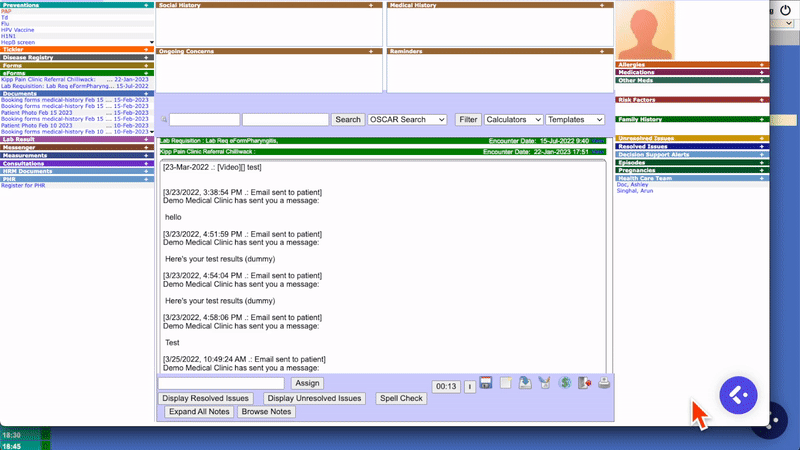Pause the encounter timer
Viewport: 800px width, 450px height.
[468, 387]
